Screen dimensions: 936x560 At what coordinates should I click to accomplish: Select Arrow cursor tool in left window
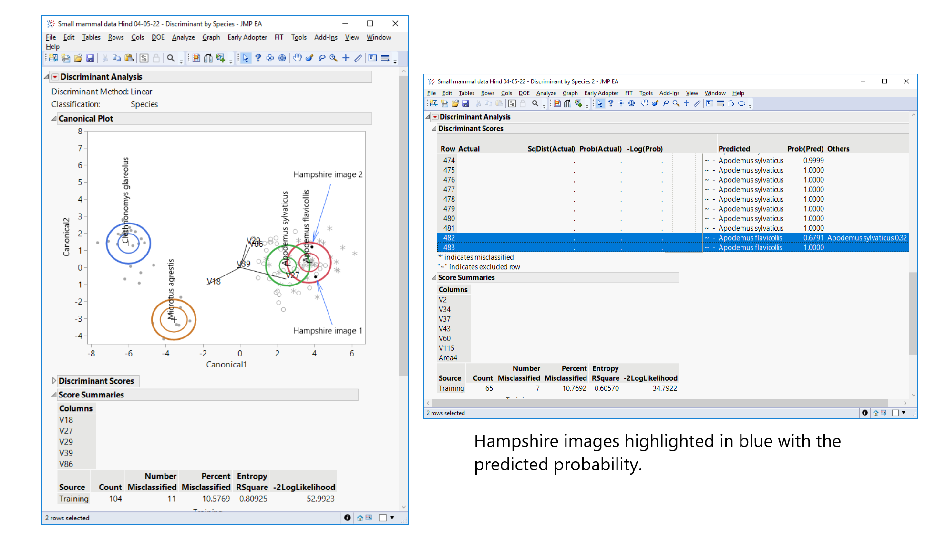pos(246,58)
